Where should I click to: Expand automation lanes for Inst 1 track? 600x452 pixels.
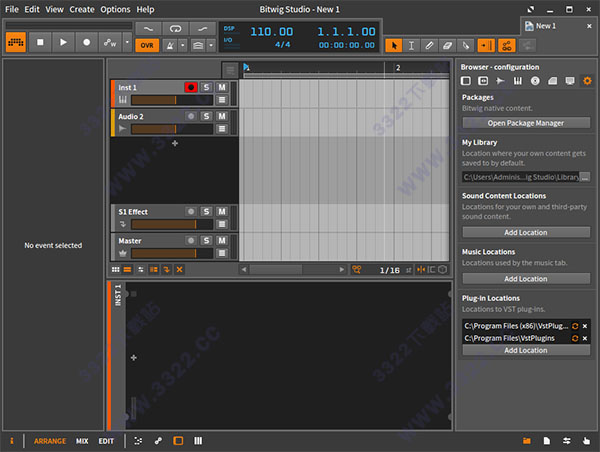(x=222, y=100)
